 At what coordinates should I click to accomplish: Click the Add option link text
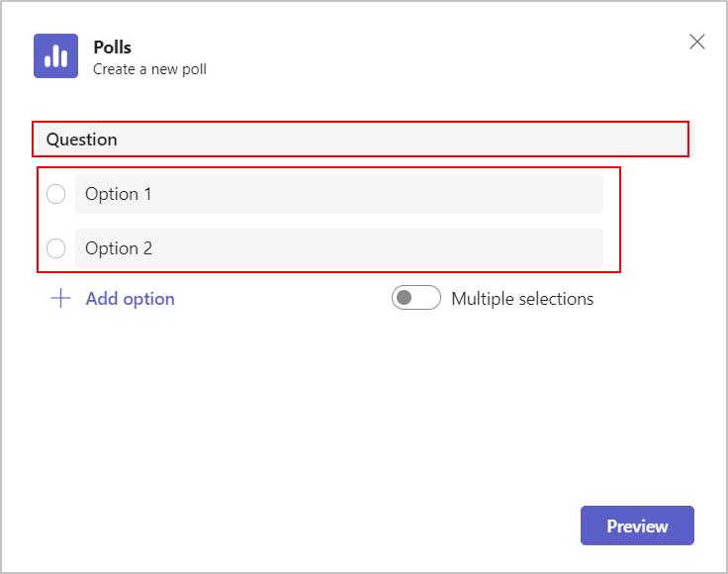pos(131,299)
